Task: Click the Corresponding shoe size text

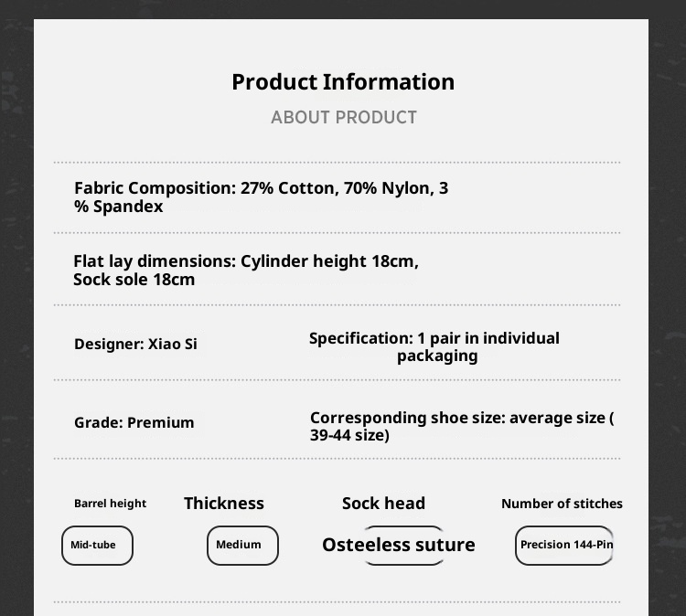Action: coord(461,426)
